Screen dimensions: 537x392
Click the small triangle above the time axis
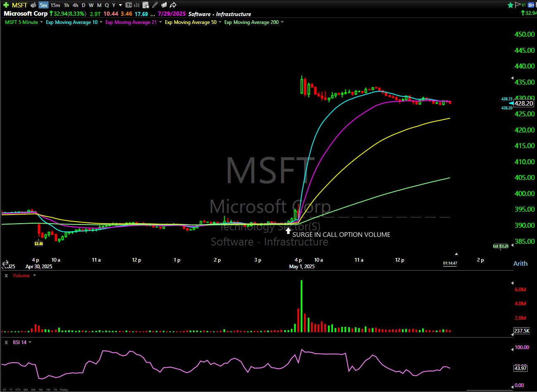coord(456,254)
